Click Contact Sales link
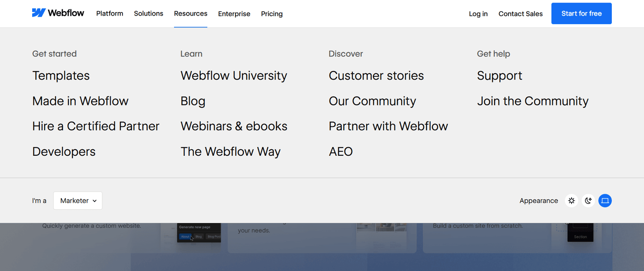644x271 pixels. coord(521,14)
